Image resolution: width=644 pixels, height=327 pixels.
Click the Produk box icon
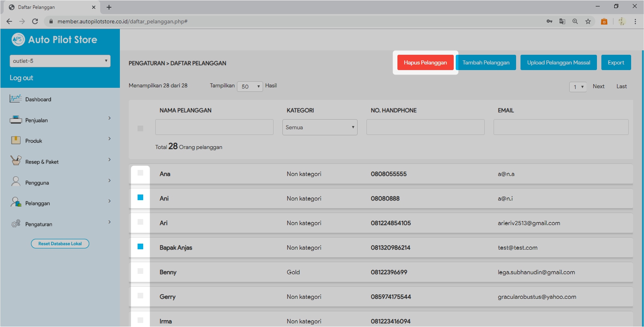pyautogui.click(x=16, y=140)
